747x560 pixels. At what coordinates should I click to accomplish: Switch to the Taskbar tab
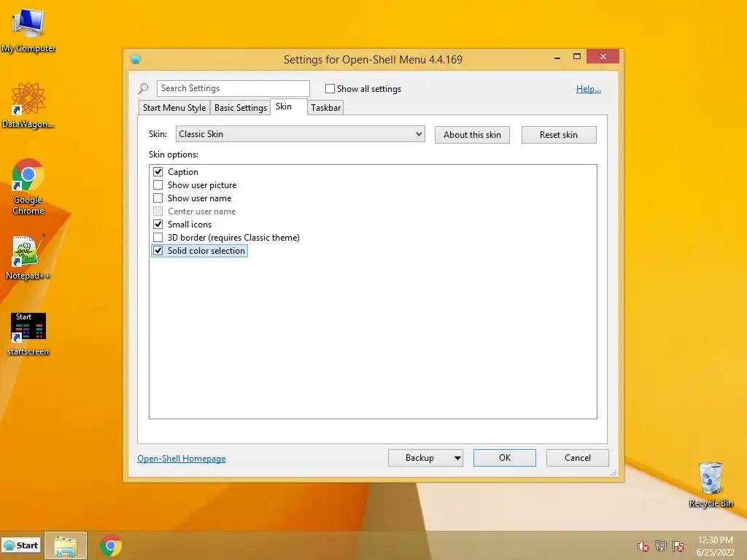click(x=326, y=108)
